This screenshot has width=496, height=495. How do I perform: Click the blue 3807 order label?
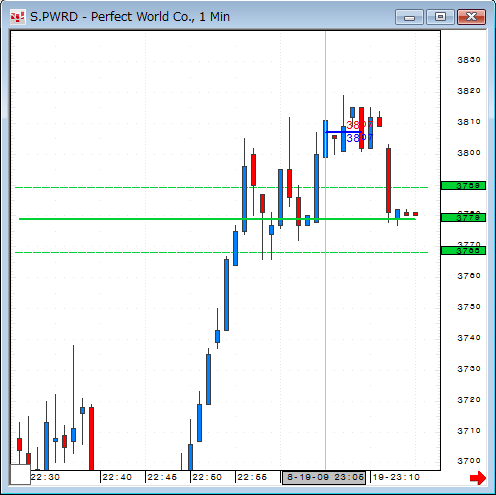360,138
